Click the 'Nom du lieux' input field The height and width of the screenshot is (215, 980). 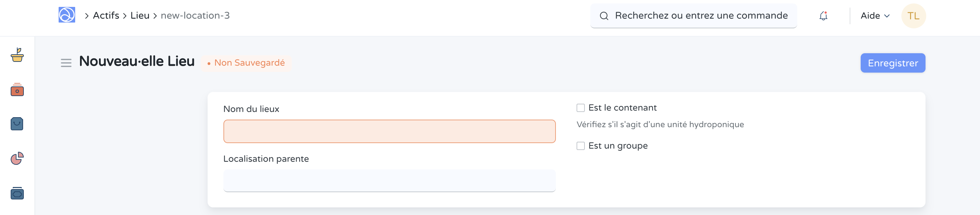389,131
